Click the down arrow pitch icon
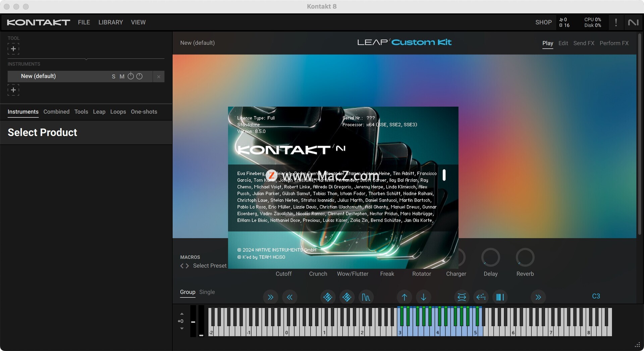This screenshot has height=351, width=644. point(423,297)
